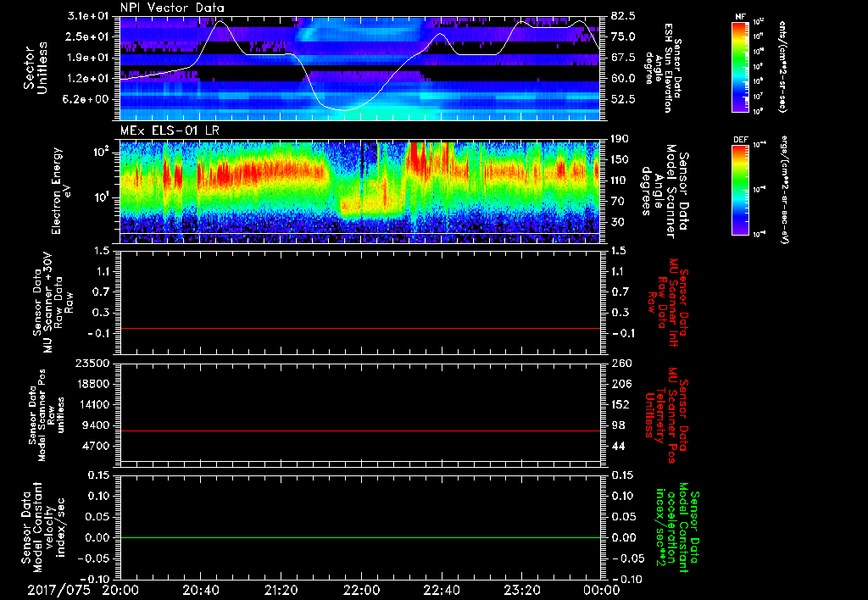The height and width of the screenshot is (600, 868).
Task: Click the red scanner position line
Action: (x=360, y=431)
